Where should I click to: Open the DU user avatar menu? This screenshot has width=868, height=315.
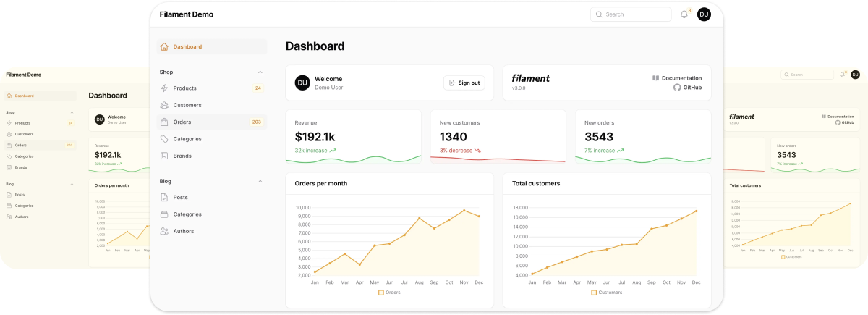[x=704, y=14]
